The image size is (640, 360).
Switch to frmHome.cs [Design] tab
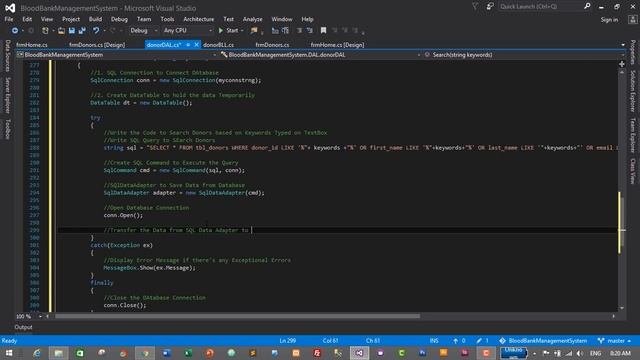point(337,45)
